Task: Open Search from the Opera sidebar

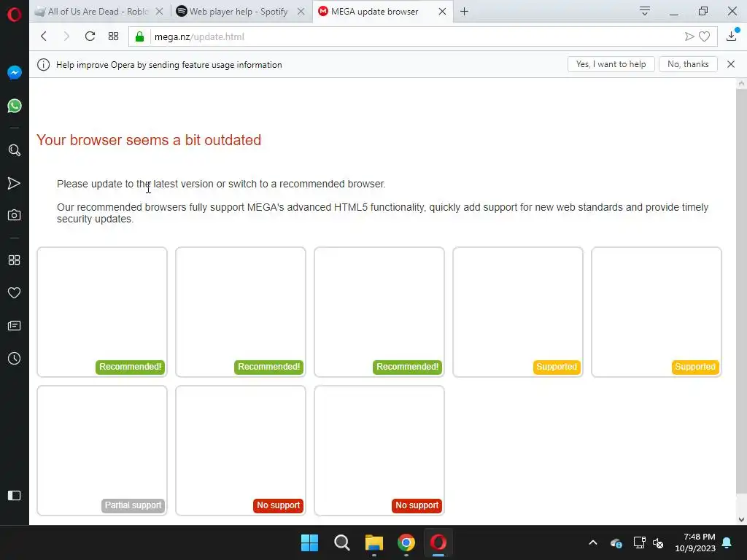Action: pyautogui.click(x=15, y=150)
